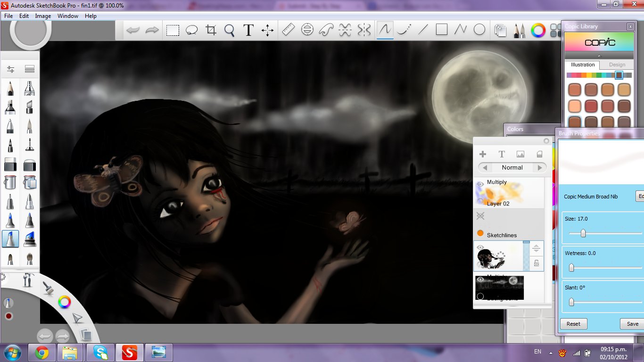Choose the Rectangle draw tool
Screen dimensions: 644x362
click(x=441, y=30)
